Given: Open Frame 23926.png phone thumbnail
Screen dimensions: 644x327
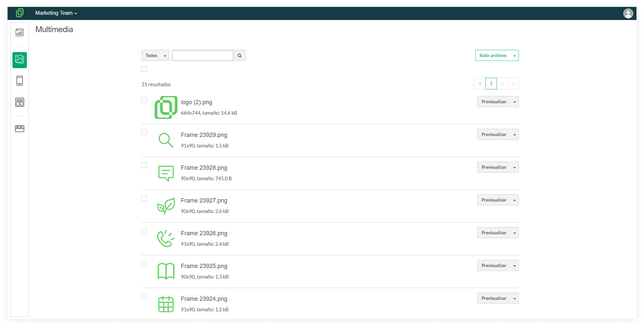Looking at the screenshot, I should [166, 239].
